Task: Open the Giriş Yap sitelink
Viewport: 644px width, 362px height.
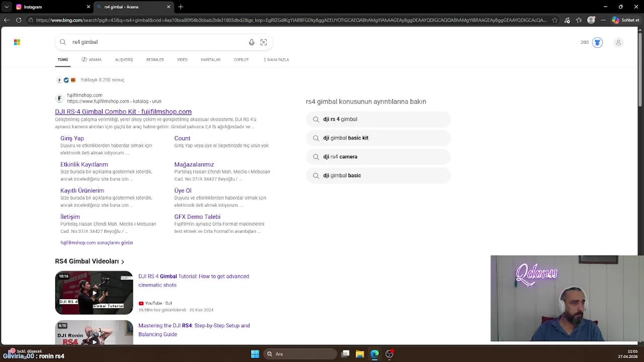Action: point(72,138)
